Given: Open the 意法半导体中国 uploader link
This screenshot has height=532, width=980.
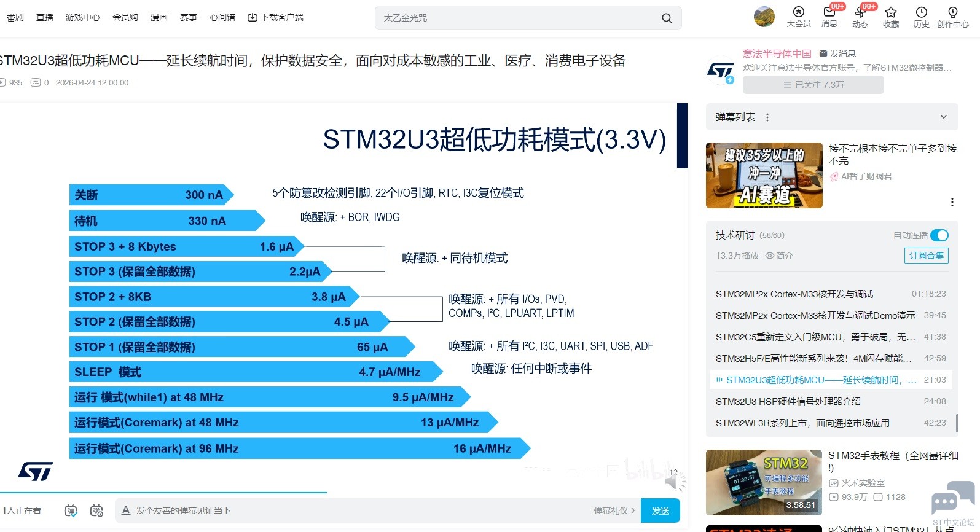Looking at the screenshot, I should pos(777,53).
